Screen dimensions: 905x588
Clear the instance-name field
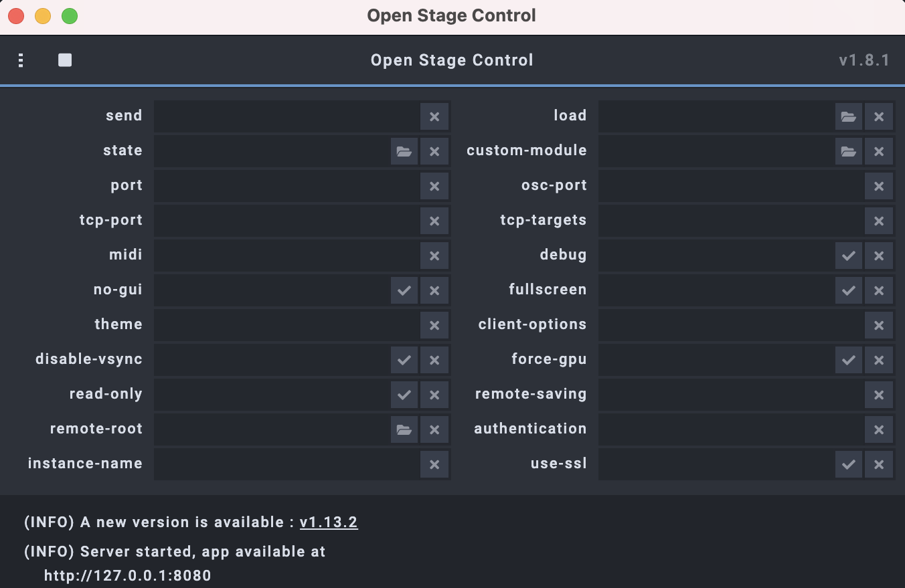point(434,464)
